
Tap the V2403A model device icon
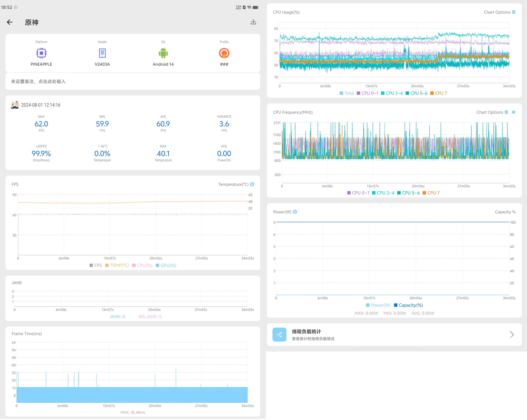tap(102, 53)
